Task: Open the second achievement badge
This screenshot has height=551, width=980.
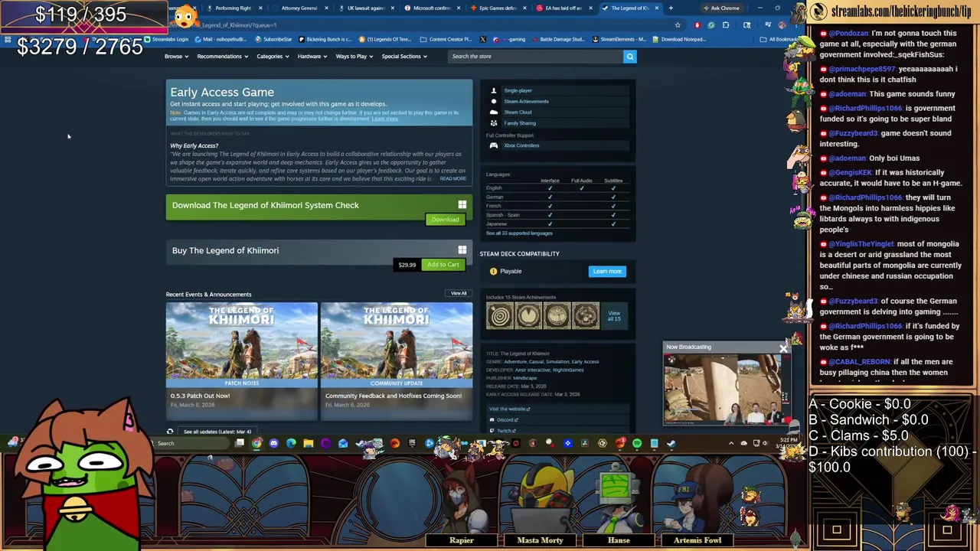Action: click(x=528, y=315)
